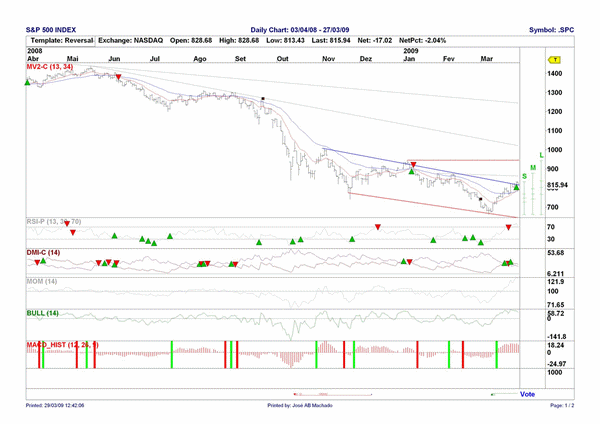This screenshot has height=424, width=600.
Task: Click the MOM (14) indicator label
Action: click(x=42, y=282)
